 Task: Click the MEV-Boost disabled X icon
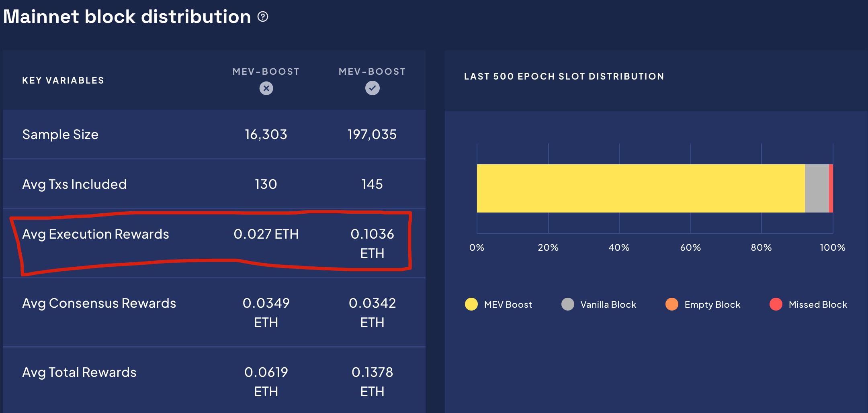point(266,88)
